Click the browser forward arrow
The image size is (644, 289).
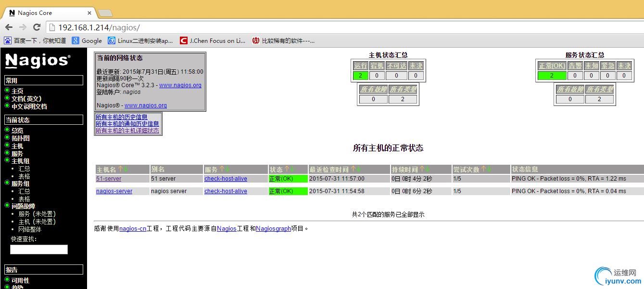pos(23,27)
